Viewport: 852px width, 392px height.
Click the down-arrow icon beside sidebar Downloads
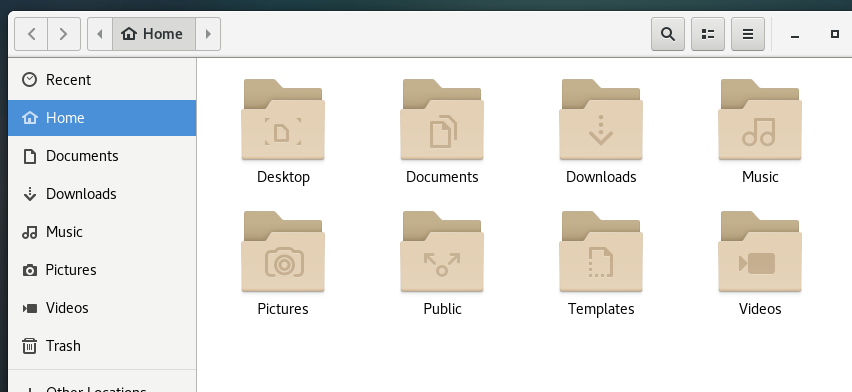click(29, 194)
